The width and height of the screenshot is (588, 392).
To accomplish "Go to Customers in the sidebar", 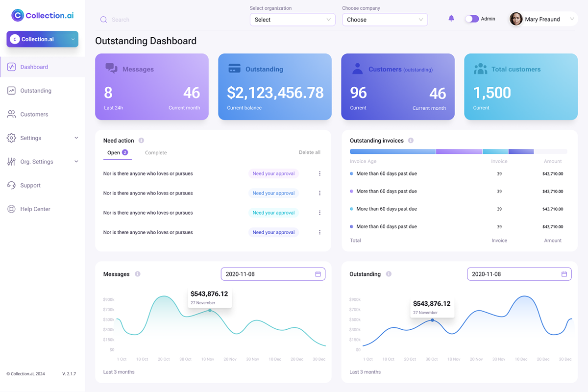I will coord(34,114).
